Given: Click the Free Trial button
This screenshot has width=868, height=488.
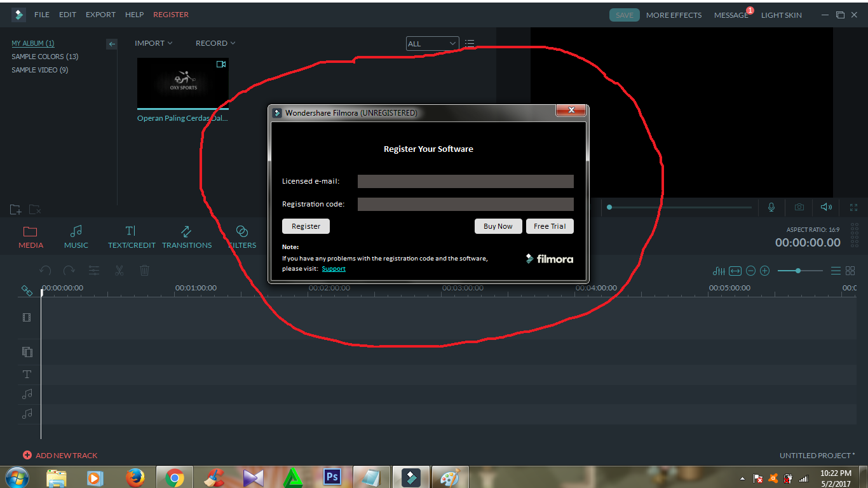Looking at the screenshot, I should [550, 226].
